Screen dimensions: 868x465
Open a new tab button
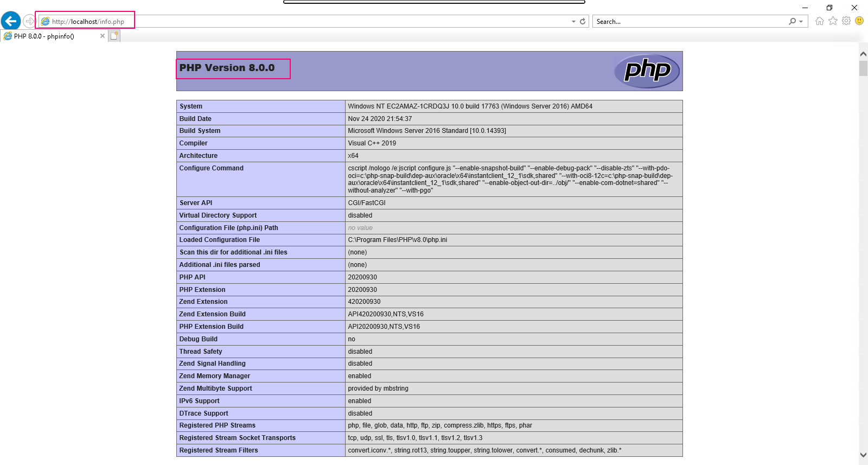click(x=114, y=36)
